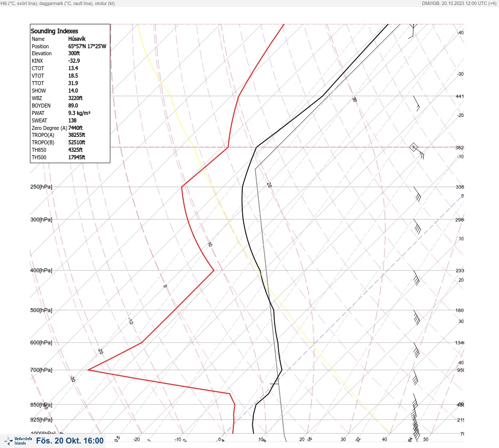Click the '300[hPa]' pressure label

point(41,220)
